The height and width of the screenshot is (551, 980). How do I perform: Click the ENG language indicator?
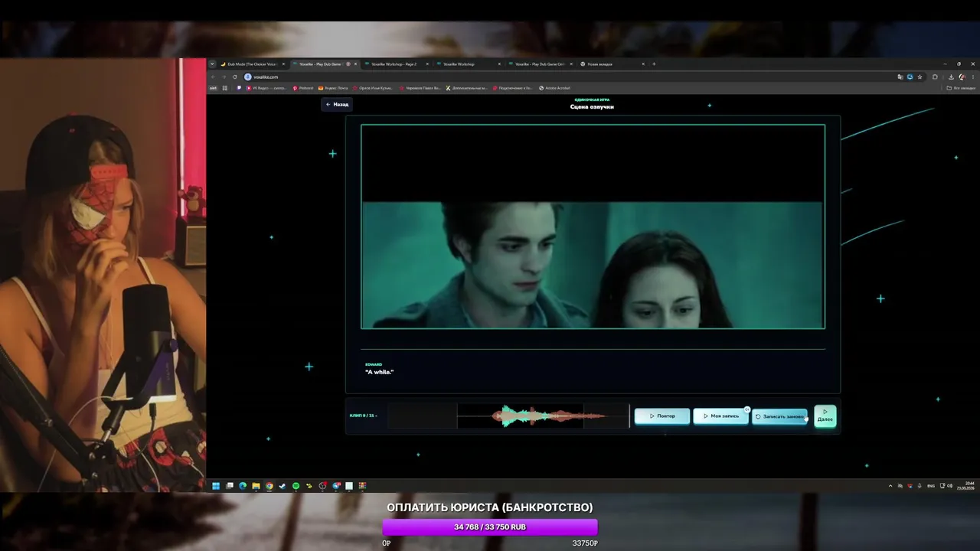tap(931, 486)
